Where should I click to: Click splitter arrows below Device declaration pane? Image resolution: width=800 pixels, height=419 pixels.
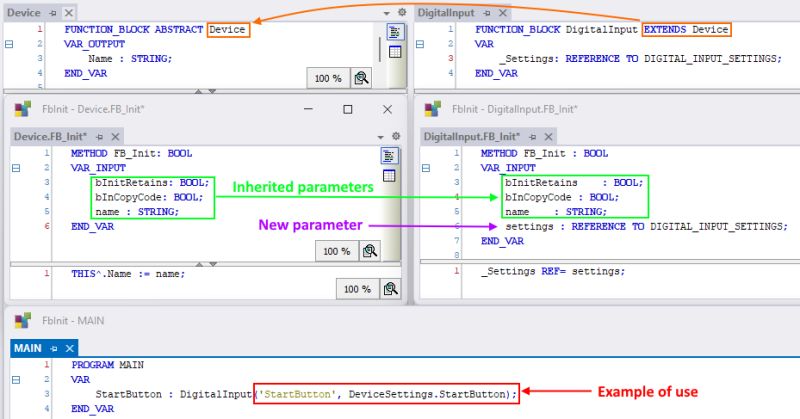tap(205, 91)
